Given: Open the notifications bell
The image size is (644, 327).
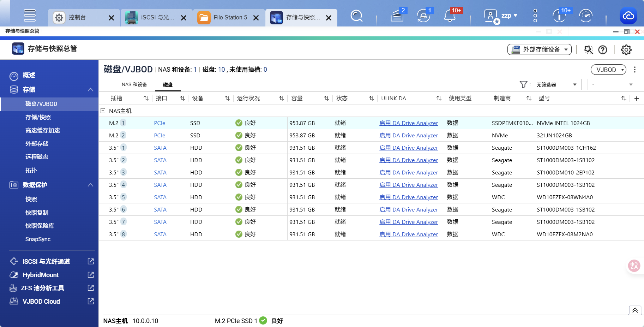Looking at the screenshot, I should coord(451,16).
